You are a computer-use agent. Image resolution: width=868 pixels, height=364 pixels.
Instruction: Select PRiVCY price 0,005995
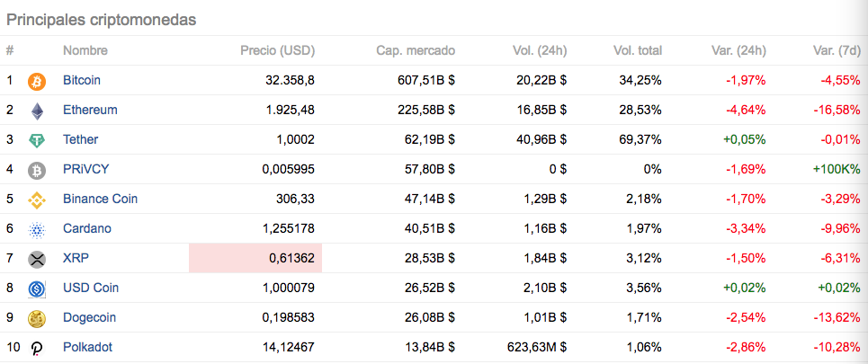tap(289, 169)
